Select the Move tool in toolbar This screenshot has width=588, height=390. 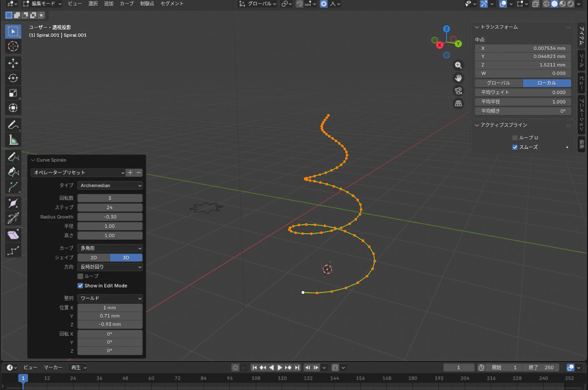[13, 63]
